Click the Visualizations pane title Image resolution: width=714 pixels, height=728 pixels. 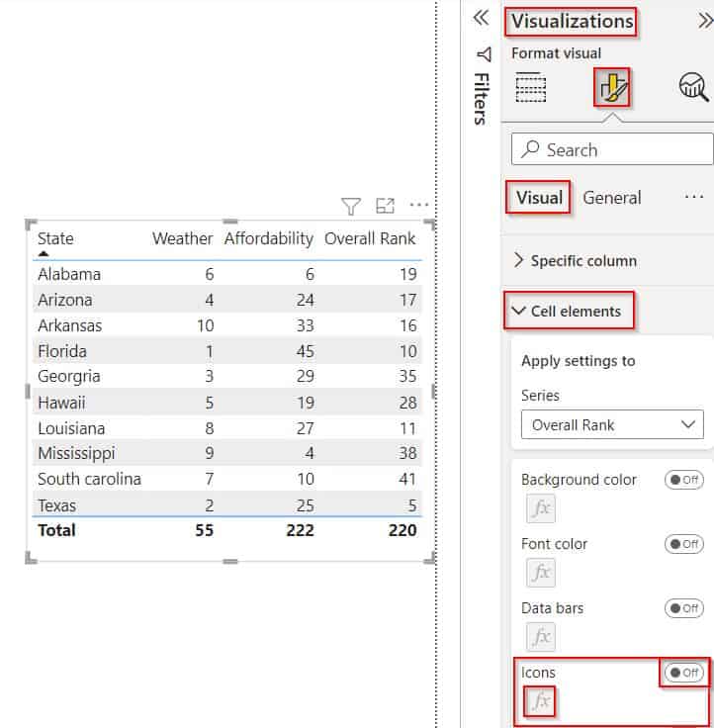pyautogui.click(x=572, y=21)
